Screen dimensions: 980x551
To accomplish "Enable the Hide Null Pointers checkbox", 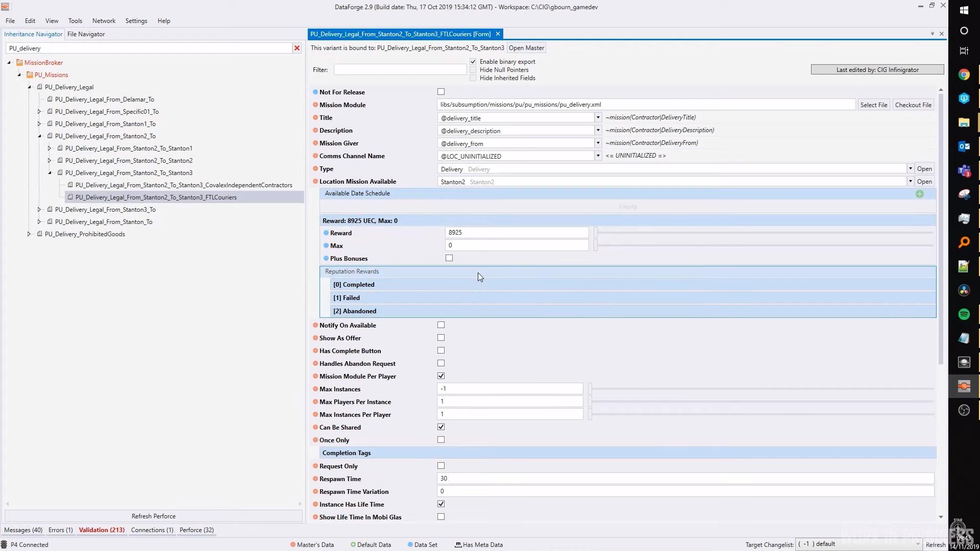I will pyautogui.click(x=473, y=70).
